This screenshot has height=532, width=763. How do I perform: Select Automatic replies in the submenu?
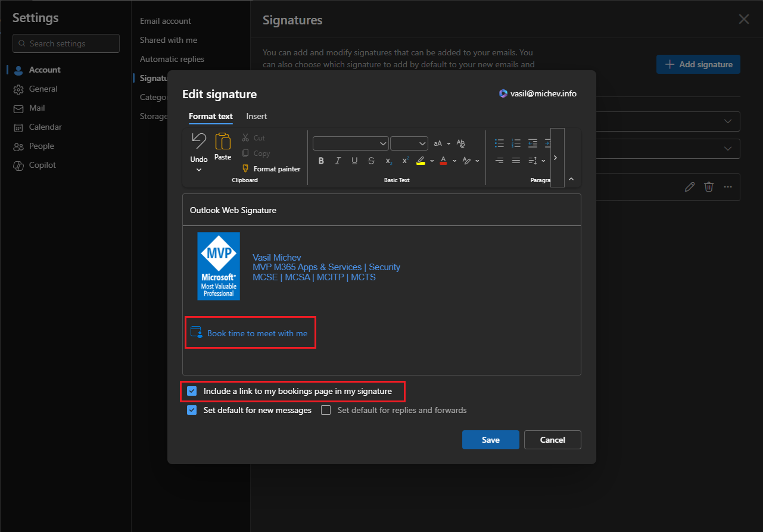click(172, 59)
